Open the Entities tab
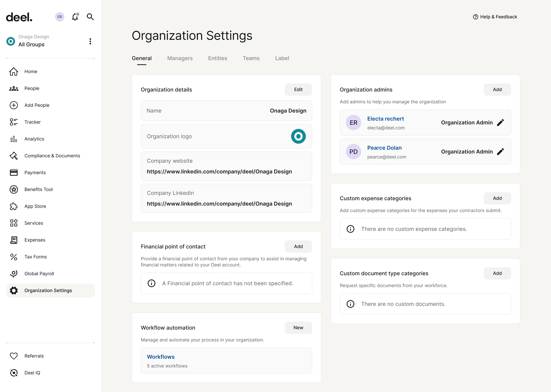Viewport: 551px width, 392px height. pos(218,58)
